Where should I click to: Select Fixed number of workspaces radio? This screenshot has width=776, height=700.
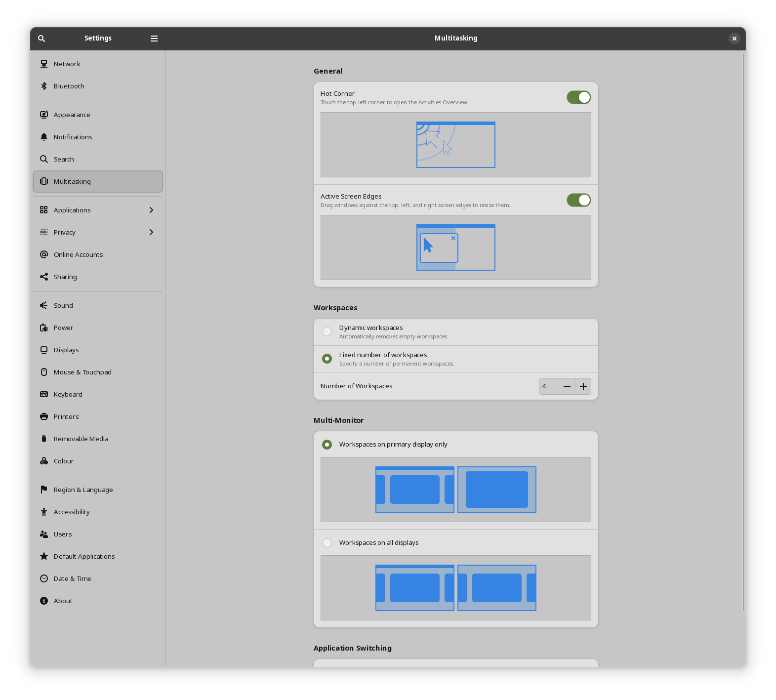(x=327, y=359)
